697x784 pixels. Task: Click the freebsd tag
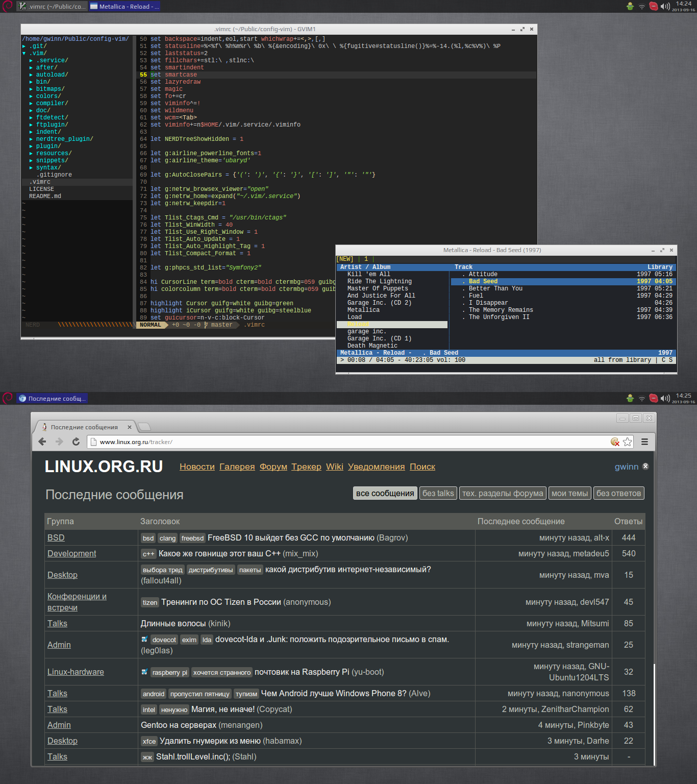pyautogui.click(x=192, y=538)
